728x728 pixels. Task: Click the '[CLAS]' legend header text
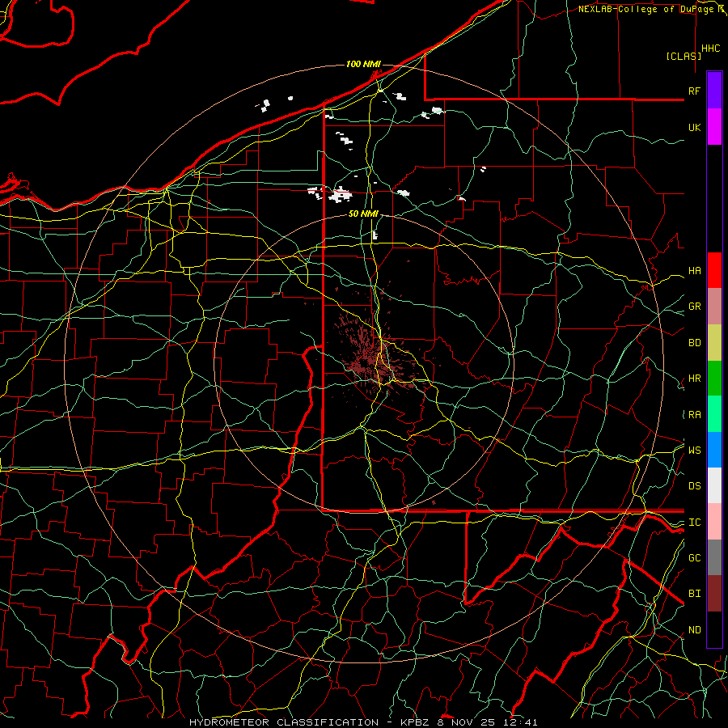[x=684, y=56]
